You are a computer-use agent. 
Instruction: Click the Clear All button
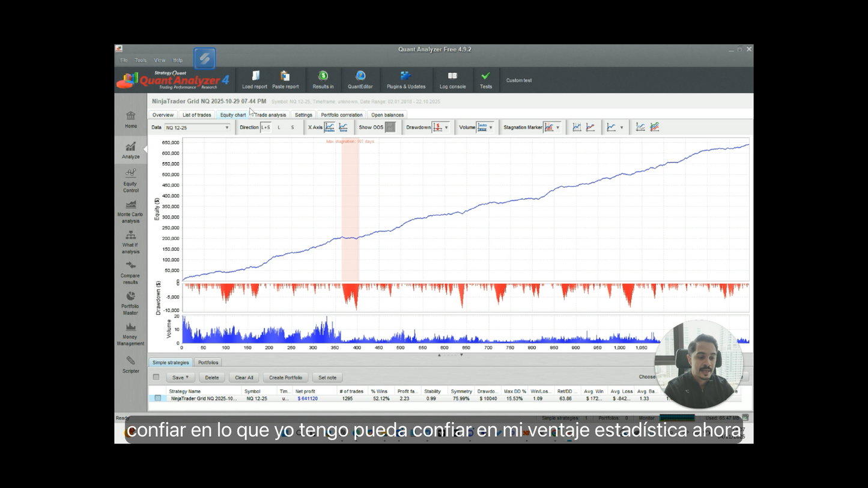coord(244,378)
